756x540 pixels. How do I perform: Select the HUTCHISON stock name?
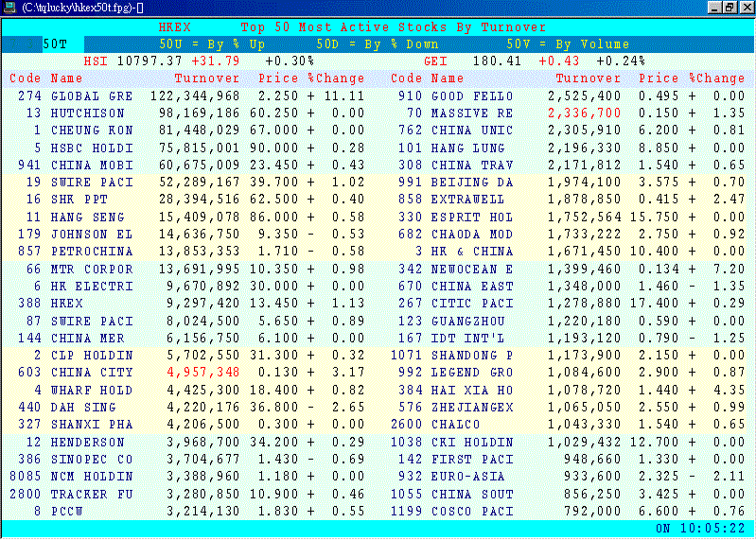88,113
